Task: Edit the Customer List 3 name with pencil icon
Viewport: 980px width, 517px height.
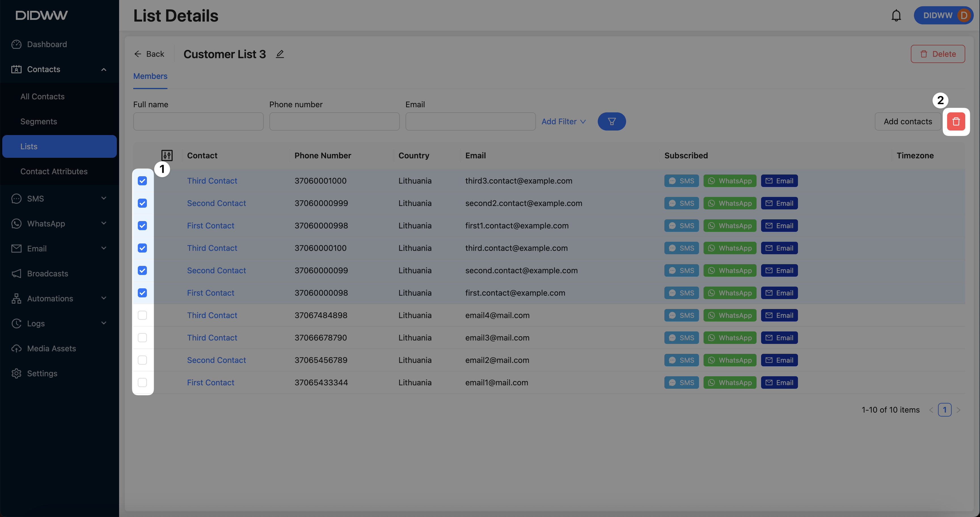Action: 280,54
